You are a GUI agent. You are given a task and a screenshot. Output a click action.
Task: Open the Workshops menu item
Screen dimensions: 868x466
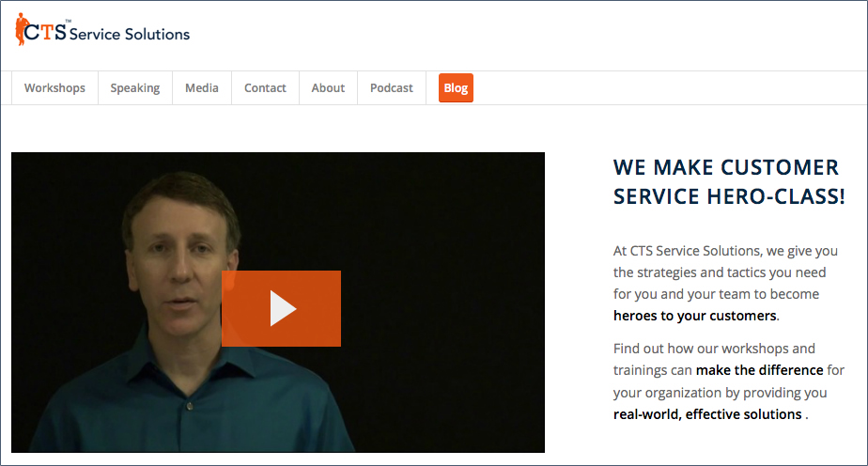[x=54, y=88]
